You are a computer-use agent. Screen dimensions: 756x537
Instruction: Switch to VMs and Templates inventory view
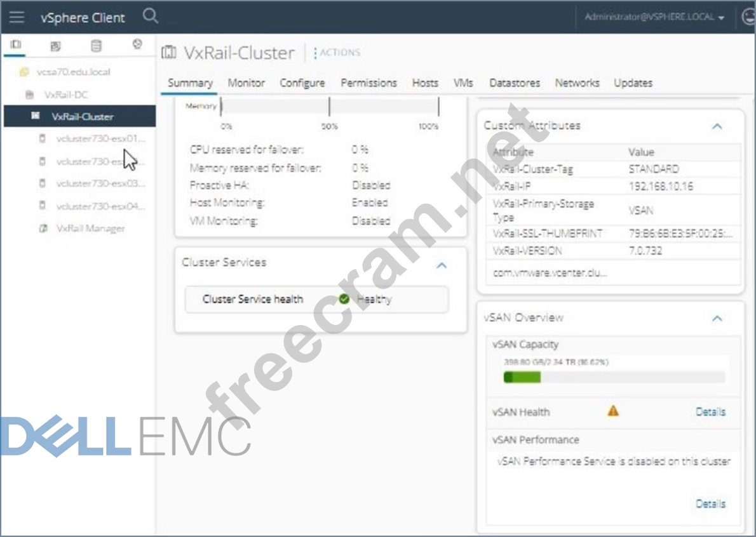click(x=55, y=46)
